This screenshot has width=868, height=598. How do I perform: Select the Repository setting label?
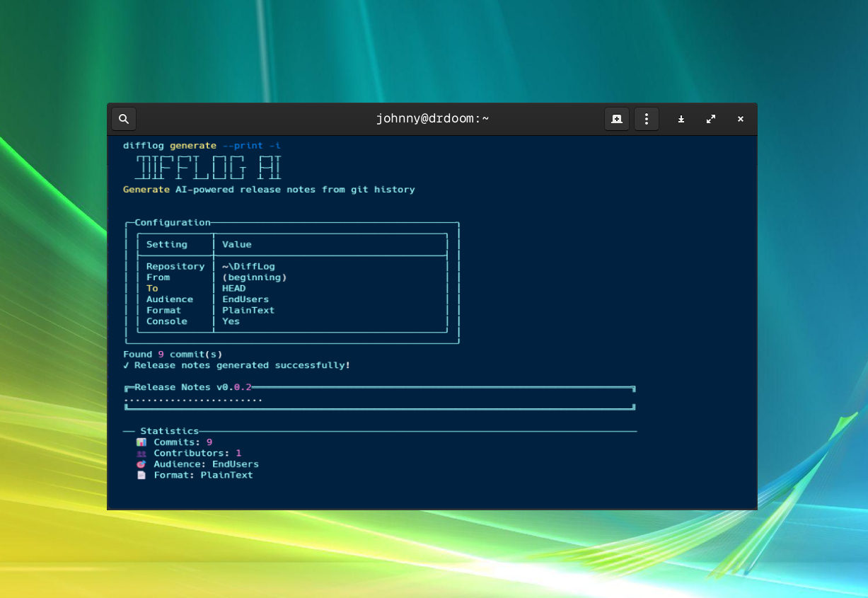(x=175, y=266)
